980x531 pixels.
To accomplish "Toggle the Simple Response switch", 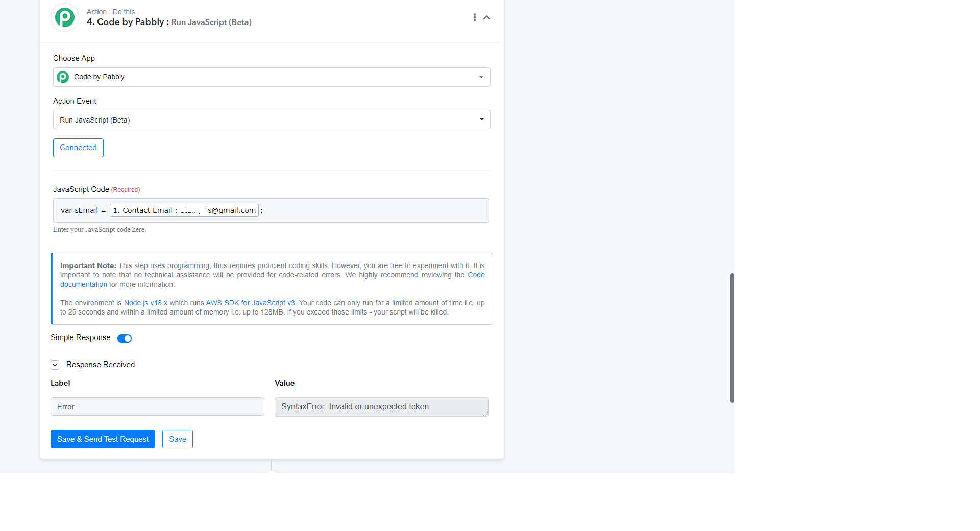I will click(125, 339).
